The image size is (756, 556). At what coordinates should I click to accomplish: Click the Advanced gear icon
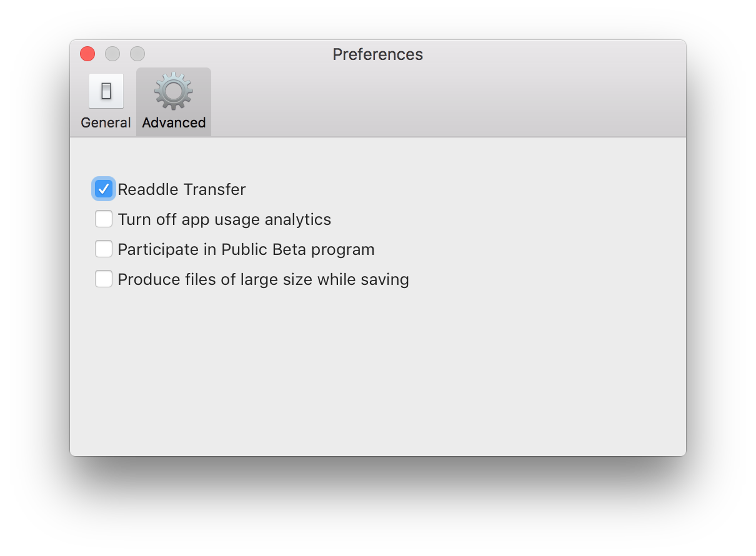[x=174, y=92]
